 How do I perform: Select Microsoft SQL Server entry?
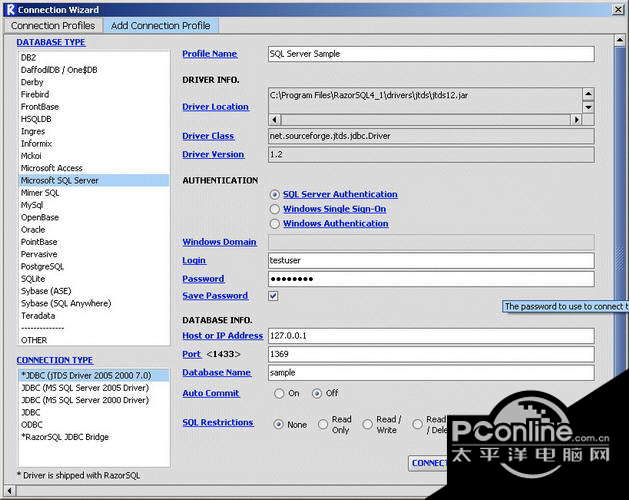click(94, 181)
